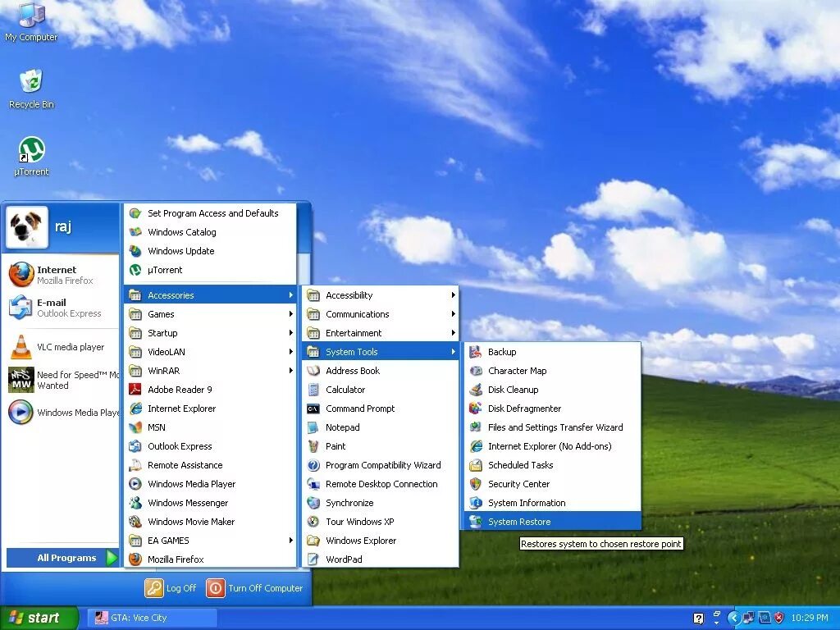Click the red security shield tray icon
Image resolution: width=840 pixels, height=630 pixels.
coord(779,618)
